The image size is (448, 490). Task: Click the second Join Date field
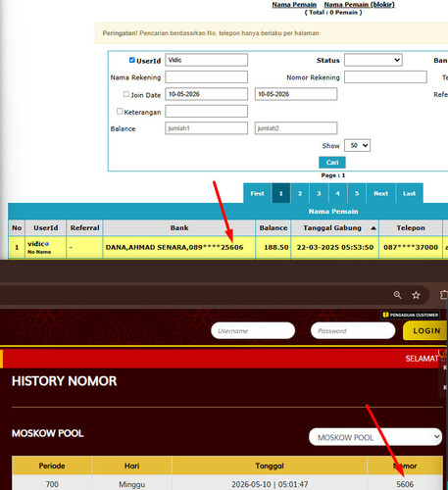[x=296, y=94]
